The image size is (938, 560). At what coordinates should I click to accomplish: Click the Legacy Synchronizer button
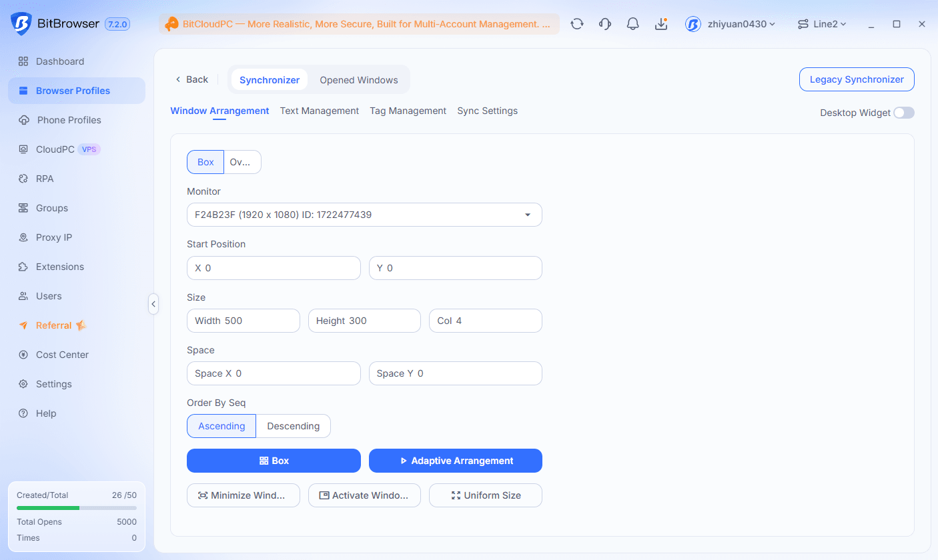tap(857, 79)
